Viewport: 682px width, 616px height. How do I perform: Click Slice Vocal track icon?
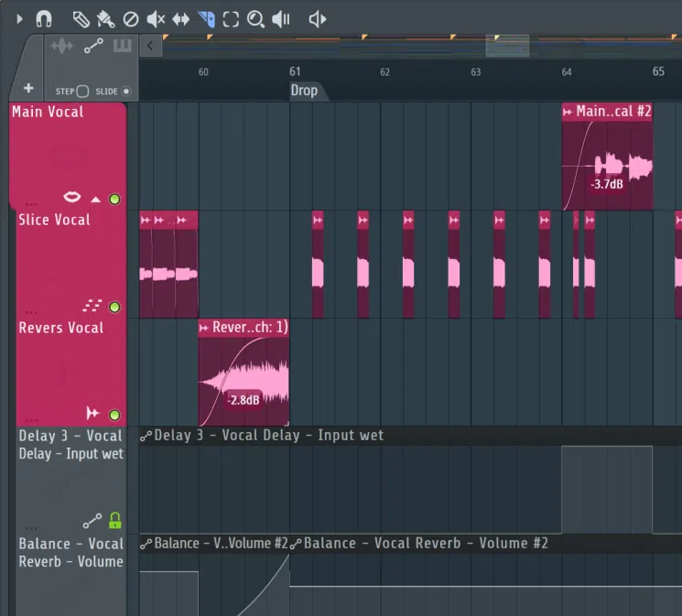(92, 306)
